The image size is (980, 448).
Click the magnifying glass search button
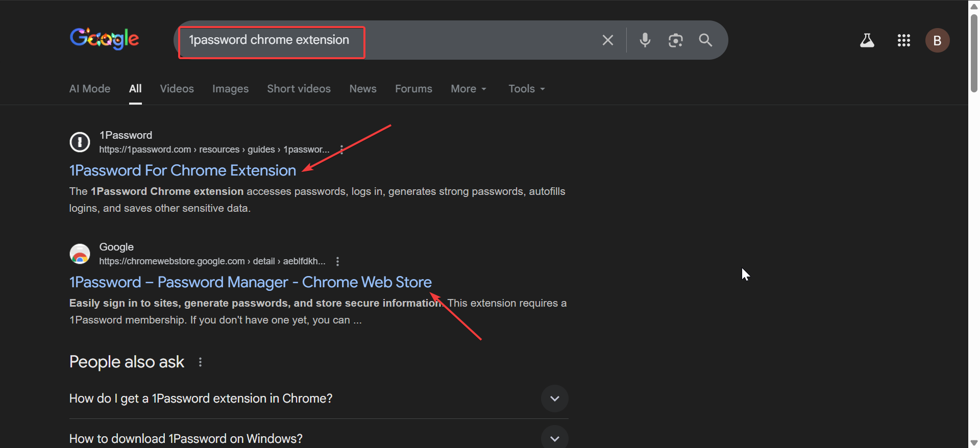coord(705,40)
